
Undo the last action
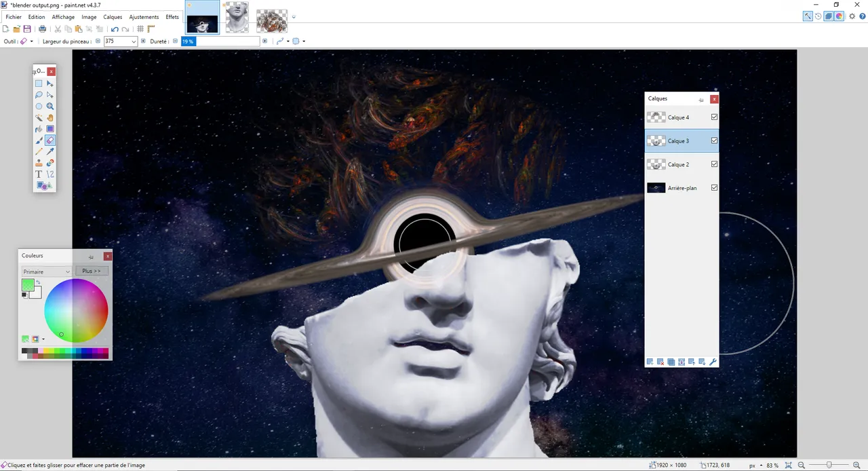115,29
